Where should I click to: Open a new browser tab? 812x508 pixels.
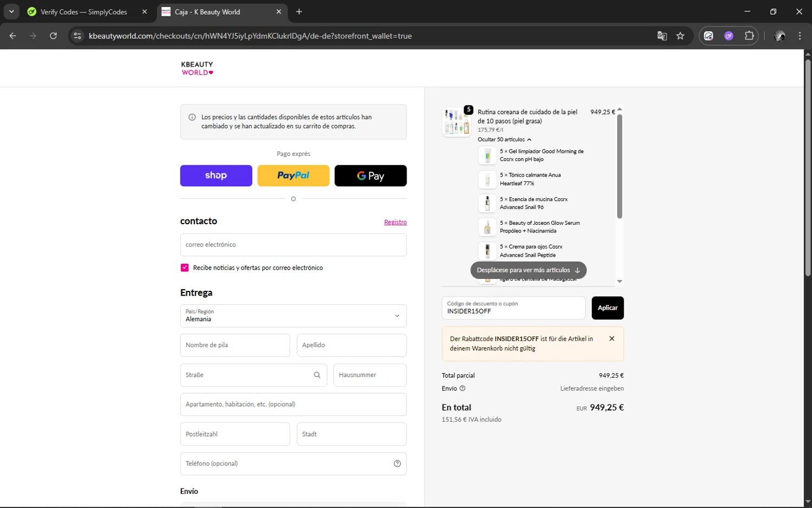click(x=299, y=11)
